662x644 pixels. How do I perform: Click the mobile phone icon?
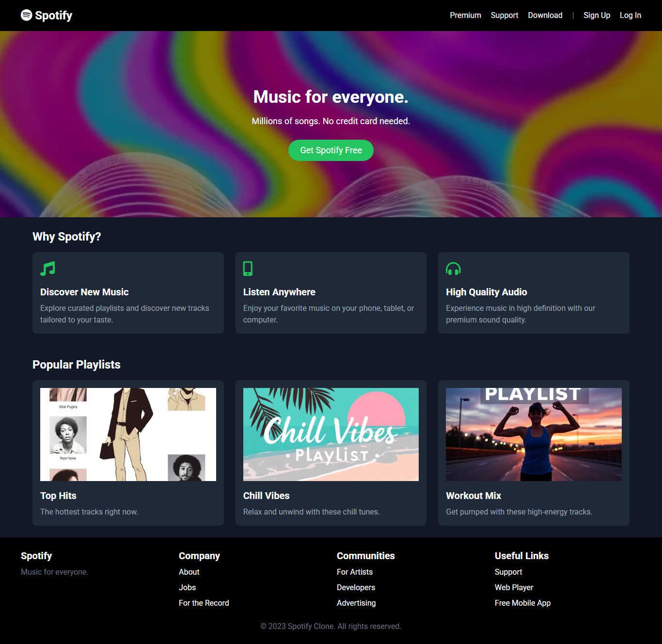(x=248, y=269)
